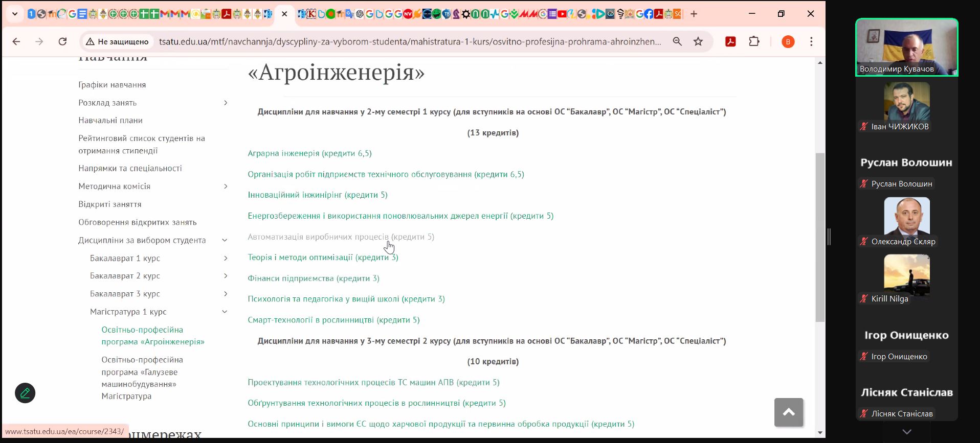
Task: Open the Chrome three-dot menu
Action: coord(811,41)
